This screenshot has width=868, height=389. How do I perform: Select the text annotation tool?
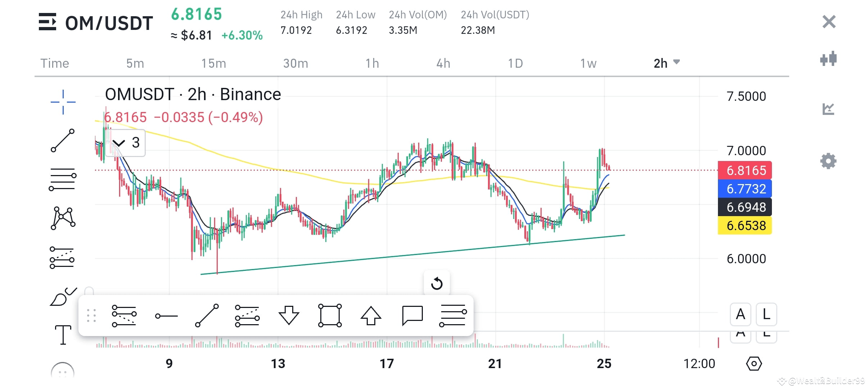point(63,334)
